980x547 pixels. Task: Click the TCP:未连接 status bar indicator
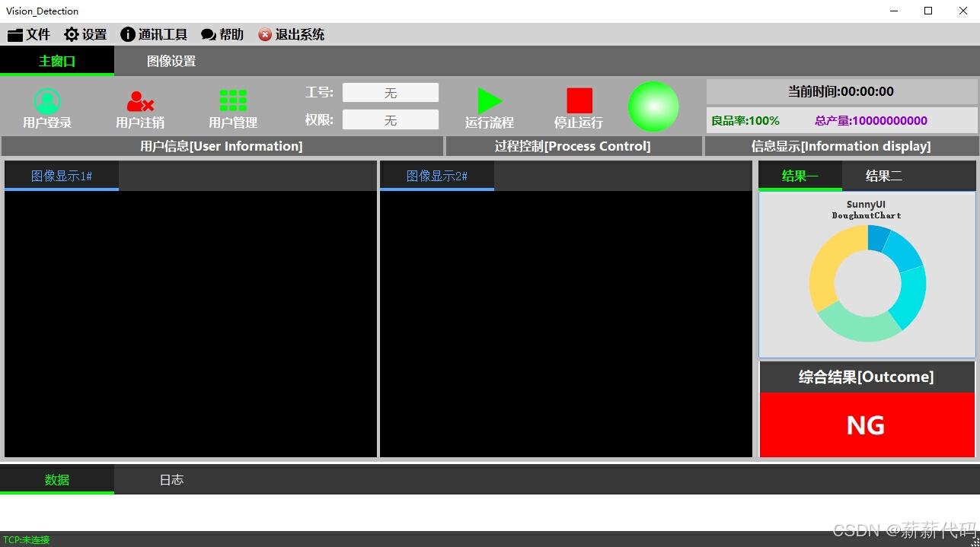pos(27,539)
